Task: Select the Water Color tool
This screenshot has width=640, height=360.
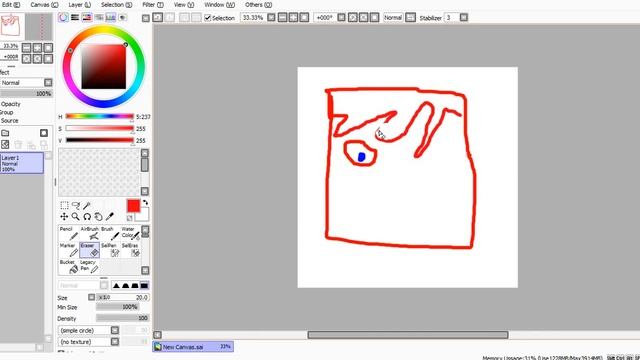Action: [130, 233]
